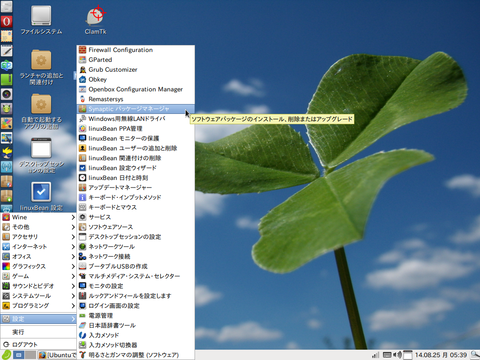Open linuxBean モニターの保護
The height and width of the screenshot is (360, 480).
pyautogui.click(x=136, y=138)
